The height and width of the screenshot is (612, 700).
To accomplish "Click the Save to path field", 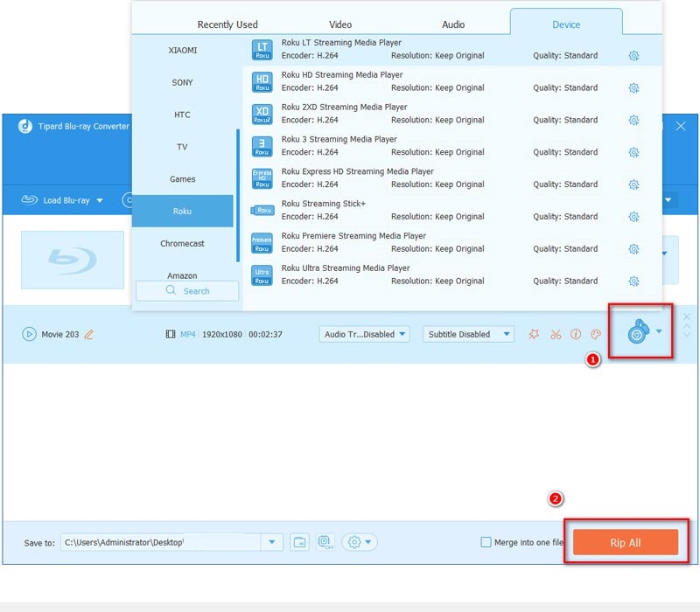I will 161,542.
